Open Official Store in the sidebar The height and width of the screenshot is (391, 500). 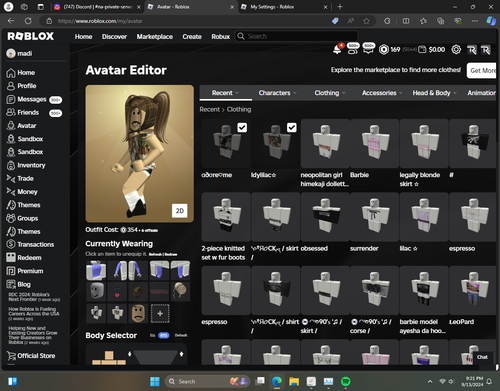(31, 356)
